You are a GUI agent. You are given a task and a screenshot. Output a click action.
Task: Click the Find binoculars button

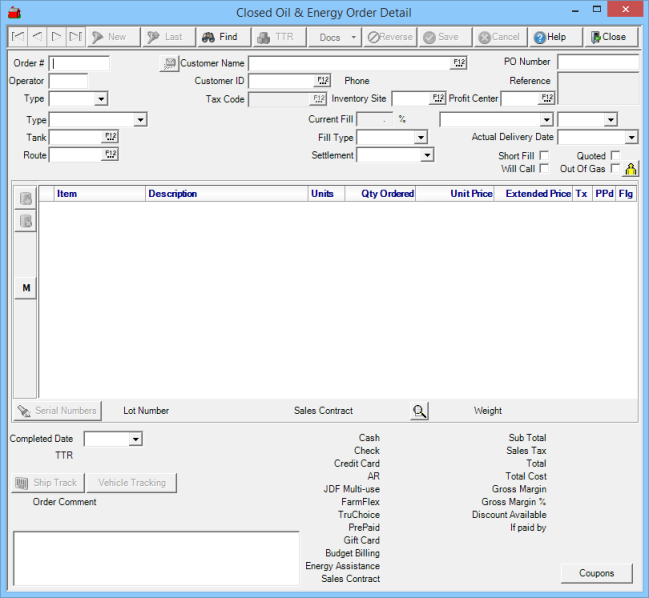point(219,37)
